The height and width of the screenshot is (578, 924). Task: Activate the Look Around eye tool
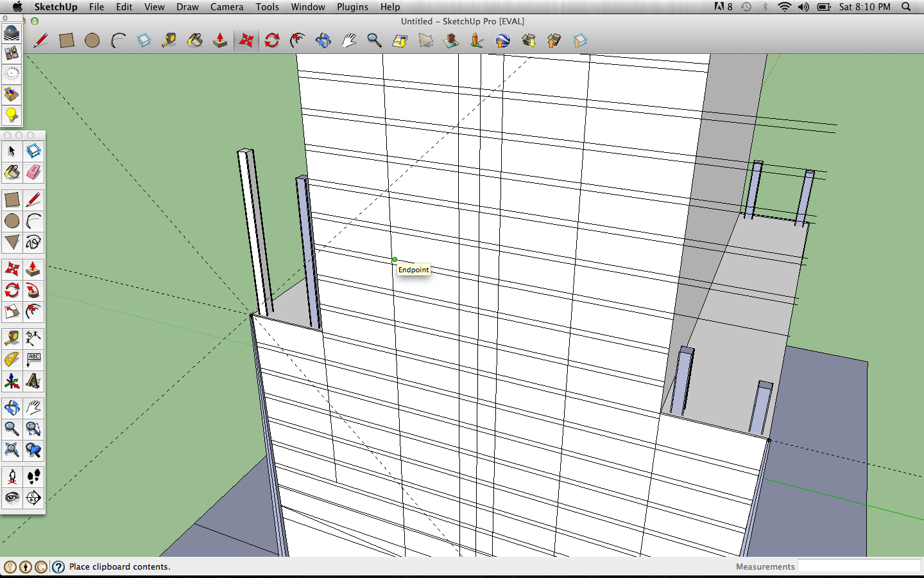pos(12,498)
